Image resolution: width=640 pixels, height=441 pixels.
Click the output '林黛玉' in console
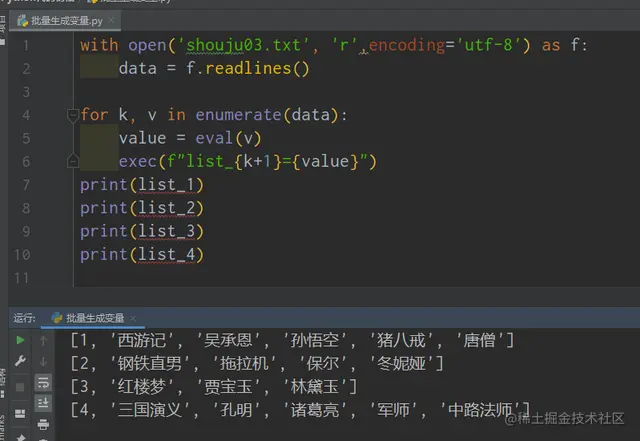(x=315, y=387)
